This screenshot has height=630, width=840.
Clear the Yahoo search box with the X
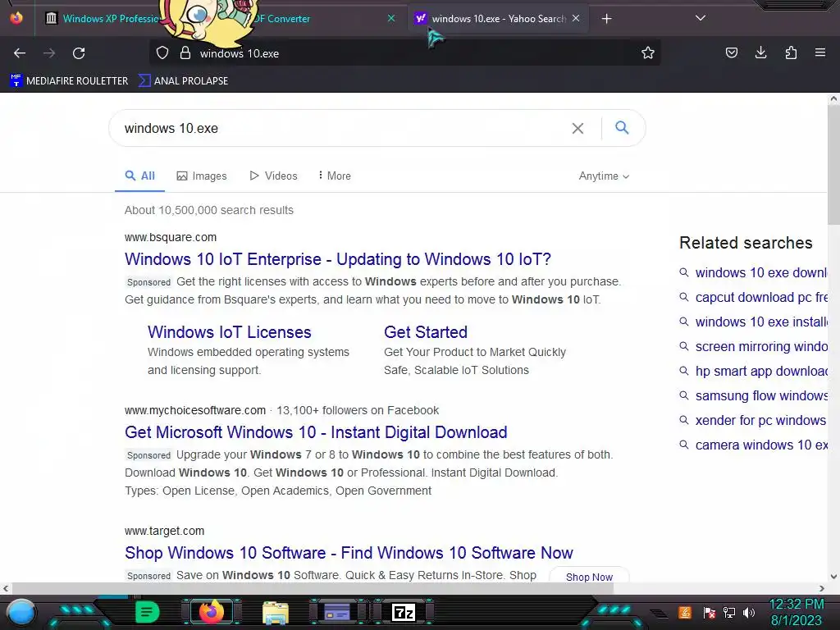pos(577,129)
